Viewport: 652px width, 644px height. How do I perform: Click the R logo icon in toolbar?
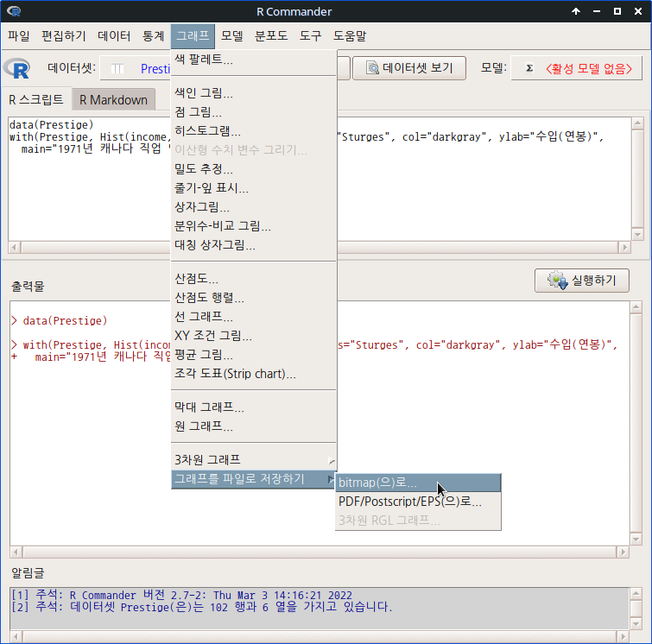tap(17, 68)
